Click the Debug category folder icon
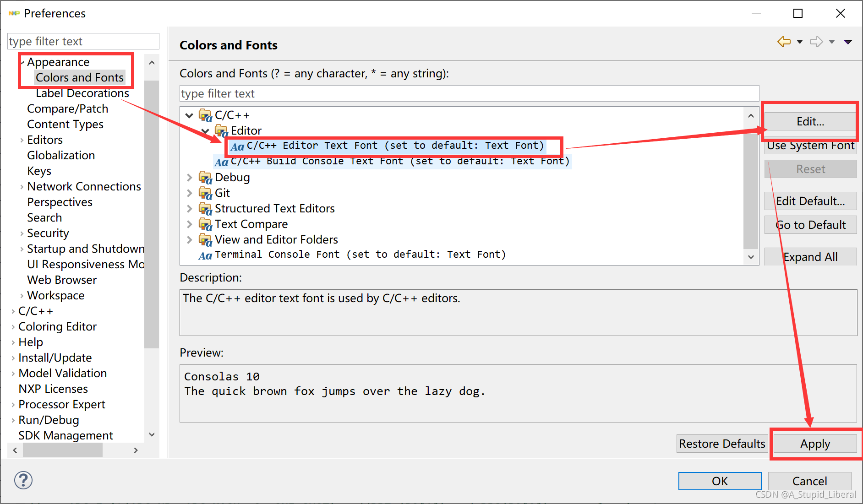This screenshot has height=504, width=863. [x=205, y=178]
